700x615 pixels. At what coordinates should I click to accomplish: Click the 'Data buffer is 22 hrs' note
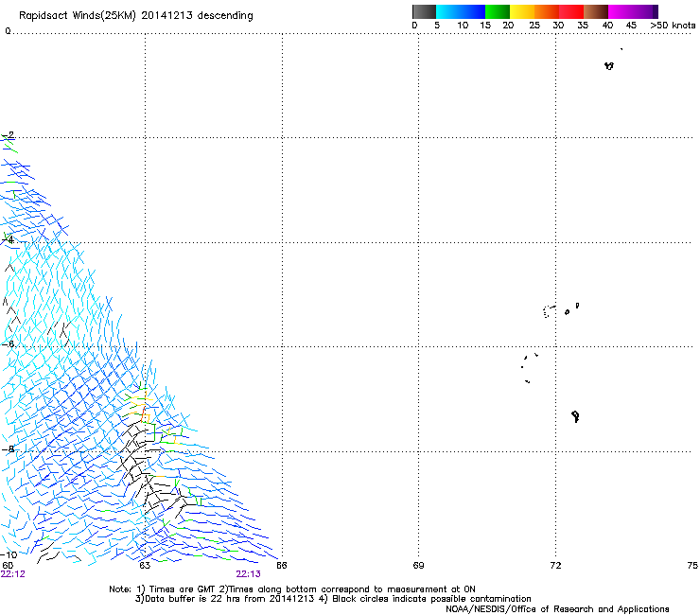333,599
